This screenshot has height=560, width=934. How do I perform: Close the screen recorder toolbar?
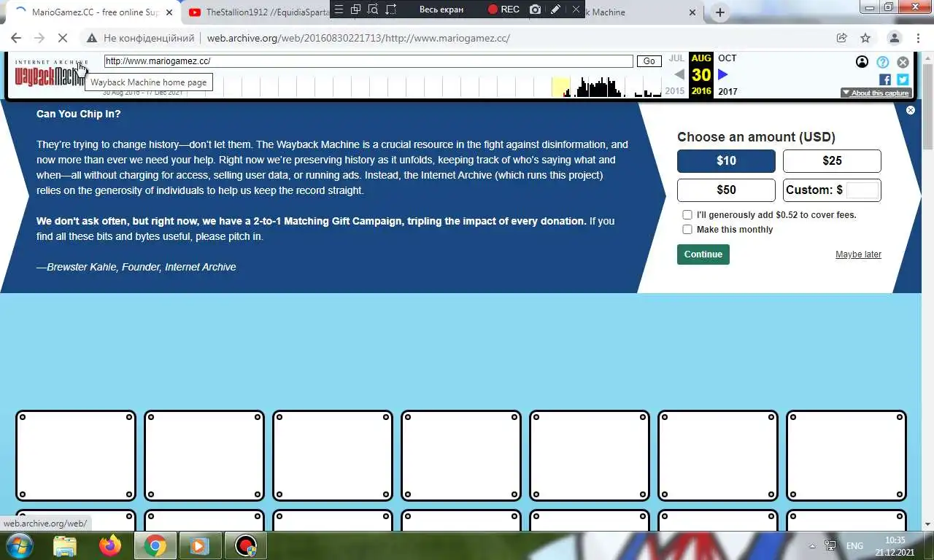(x=576, y=9)
